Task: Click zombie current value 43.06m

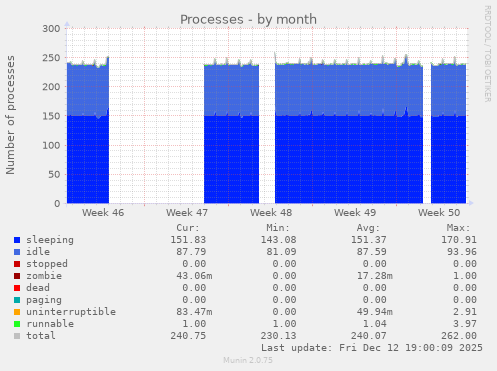Action: coord(194,276)
